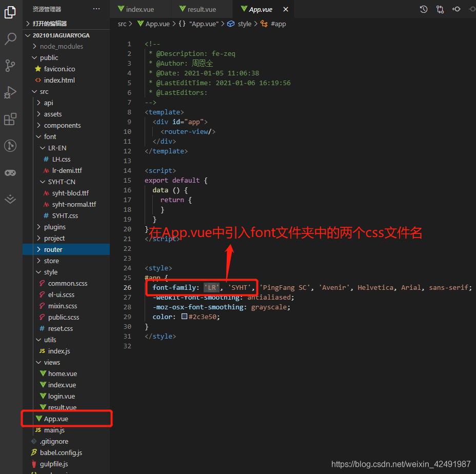This screenshot has height=474, width=476.
Task: Open file history timeline icon in editor toolbar
Action: [x=424, y=9]
